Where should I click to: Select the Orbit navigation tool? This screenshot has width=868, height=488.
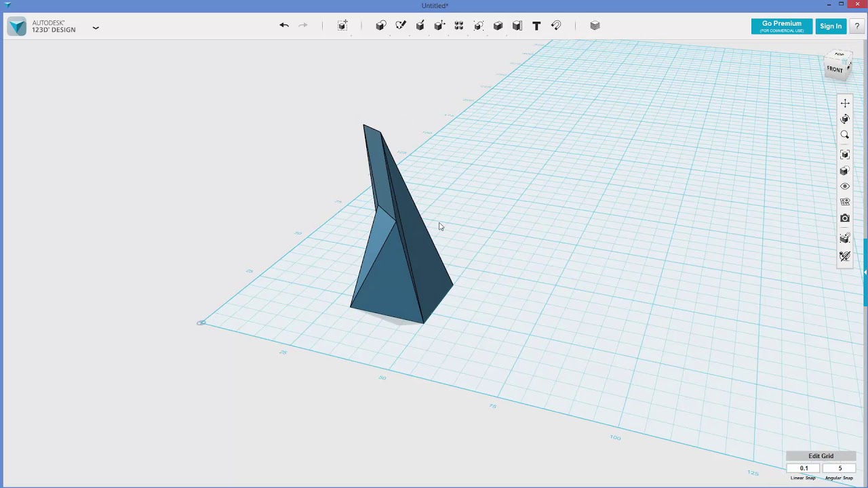(845, 119)
